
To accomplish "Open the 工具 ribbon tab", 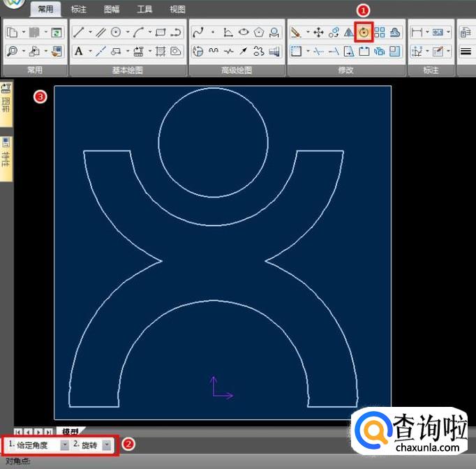I will (x=144, y=9).
